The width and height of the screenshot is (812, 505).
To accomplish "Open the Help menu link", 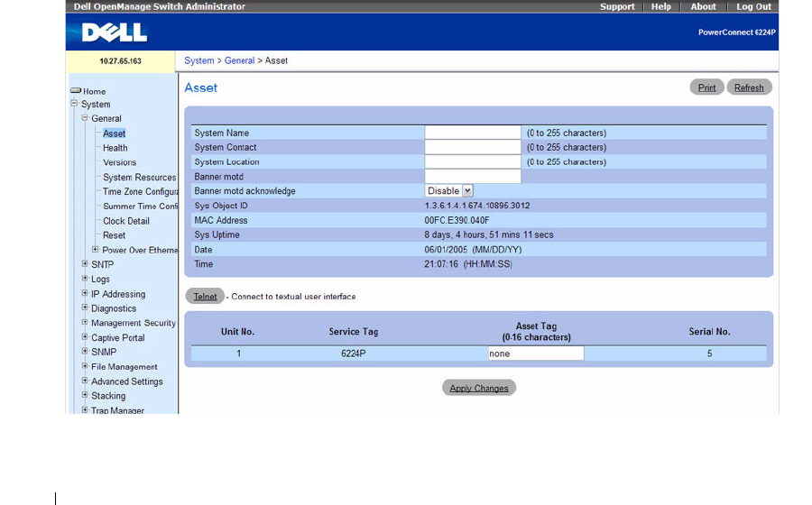I will tap(660, 6).
